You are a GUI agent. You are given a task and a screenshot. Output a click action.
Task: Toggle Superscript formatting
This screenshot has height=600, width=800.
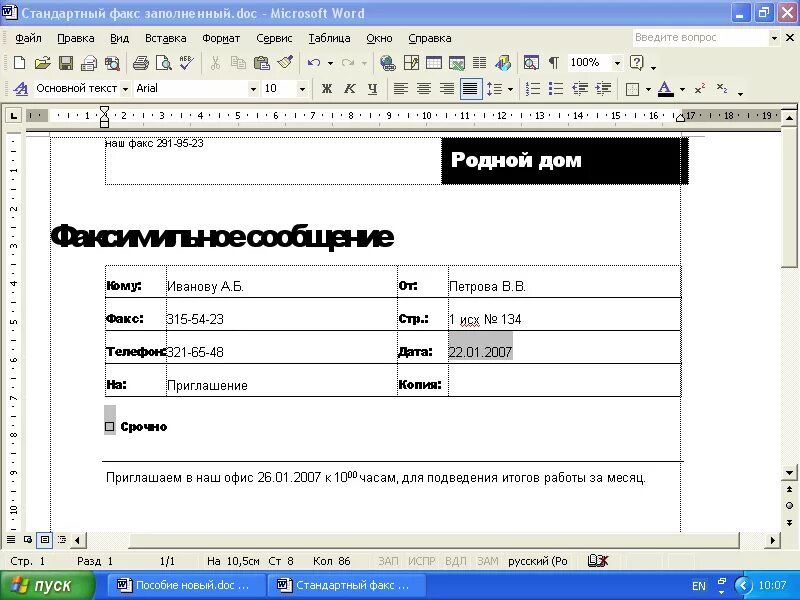click(x=699, y=89)
